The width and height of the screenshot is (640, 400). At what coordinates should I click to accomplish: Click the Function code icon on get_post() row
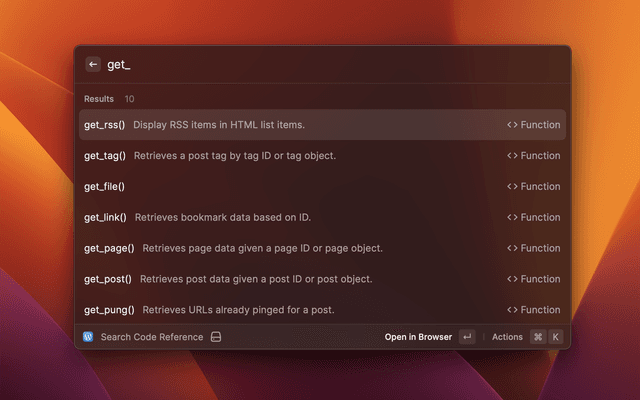tap(512, 280)
